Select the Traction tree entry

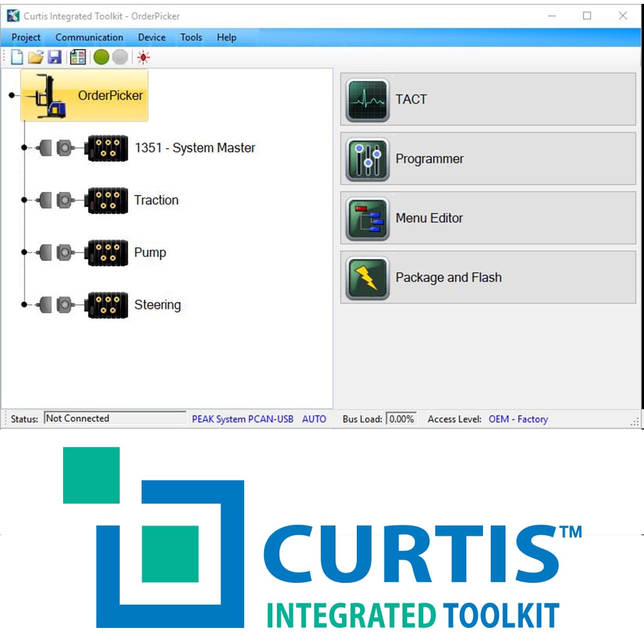pos(156,200)
